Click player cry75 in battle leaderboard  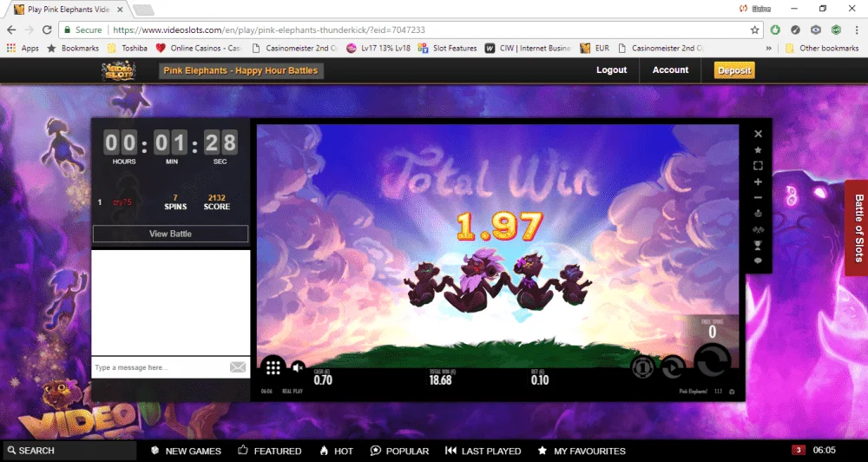pos(122,202)
